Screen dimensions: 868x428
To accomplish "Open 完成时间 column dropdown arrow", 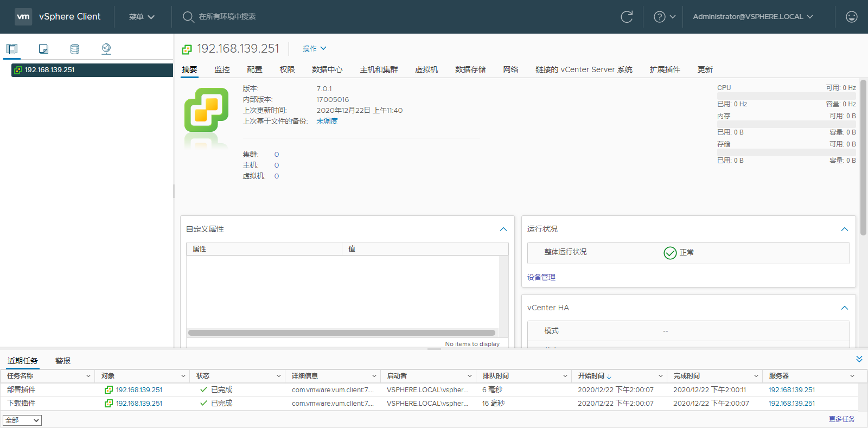I will click(756, 376).
